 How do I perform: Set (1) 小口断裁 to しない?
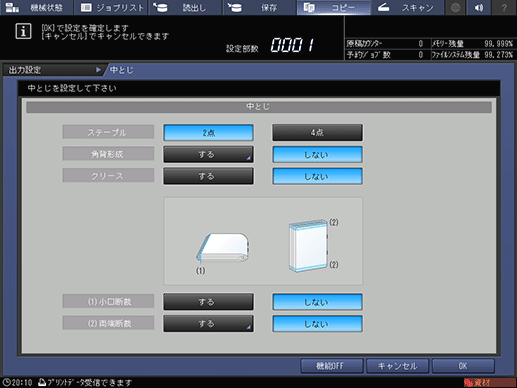[317, 302]
